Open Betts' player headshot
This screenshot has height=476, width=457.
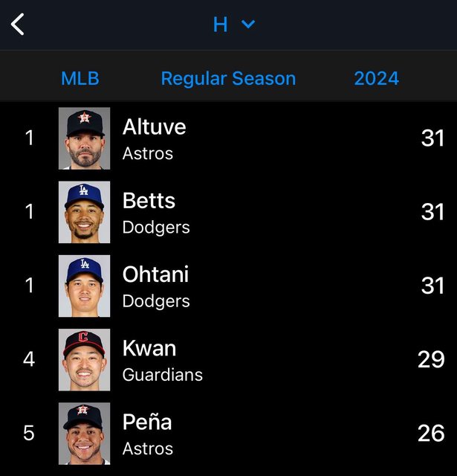[84, 212]
